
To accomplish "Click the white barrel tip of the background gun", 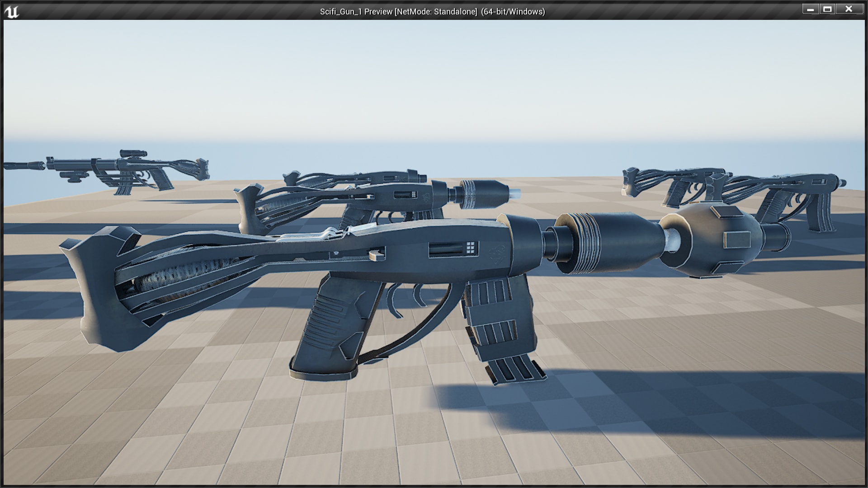I will point(515,192).
